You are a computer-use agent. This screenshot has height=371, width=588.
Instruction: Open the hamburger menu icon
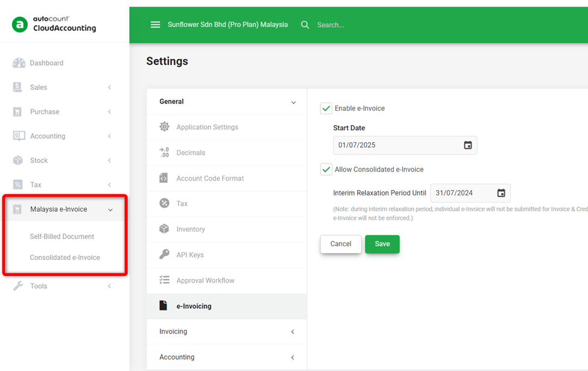point(155,25)
